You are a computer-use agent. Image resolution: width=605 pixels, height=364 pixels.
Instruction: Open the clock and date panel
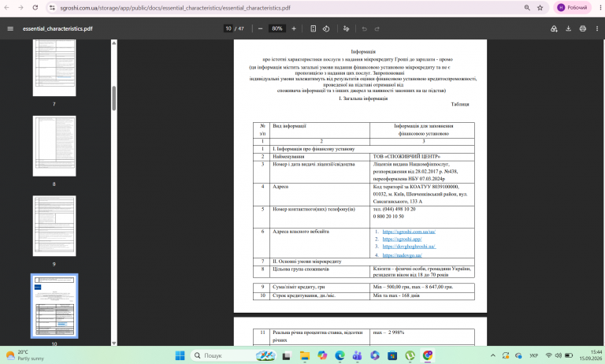[590, 355]
